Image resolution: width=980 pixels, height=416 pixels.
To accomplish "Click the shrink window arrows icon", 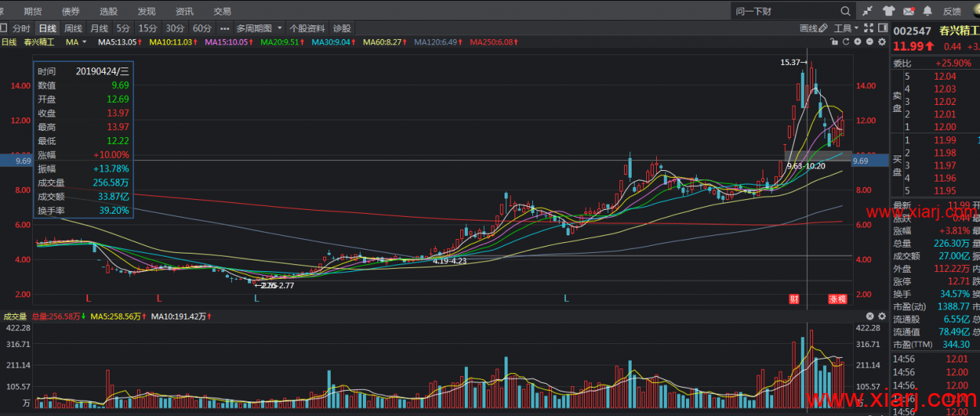I will click(x=867, y=11).
